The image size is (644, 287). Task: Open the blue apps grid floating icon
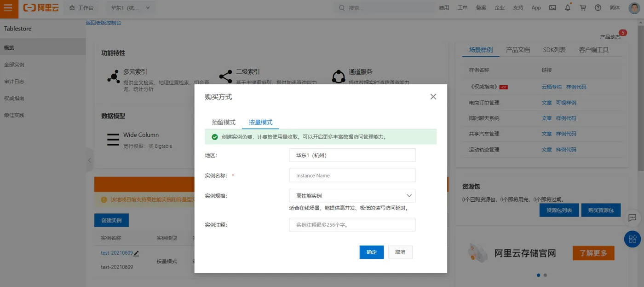click(632, 239)
